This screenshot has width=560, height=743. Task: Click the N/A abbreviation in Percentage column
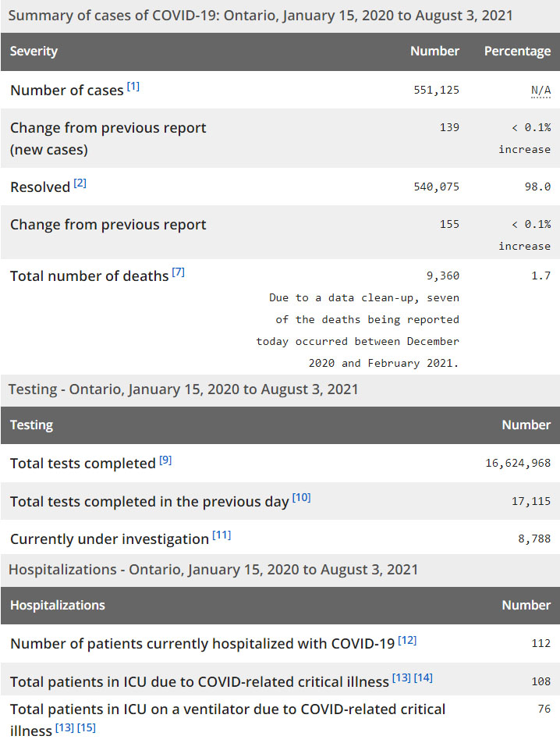541,91
